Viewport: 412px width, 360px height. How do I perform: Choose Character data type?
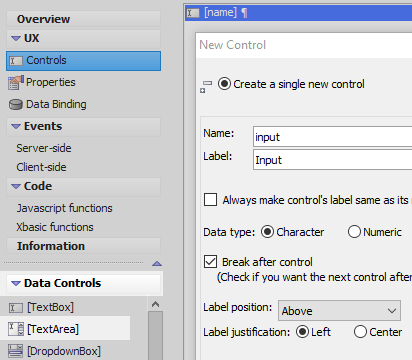tap(267, 232)
